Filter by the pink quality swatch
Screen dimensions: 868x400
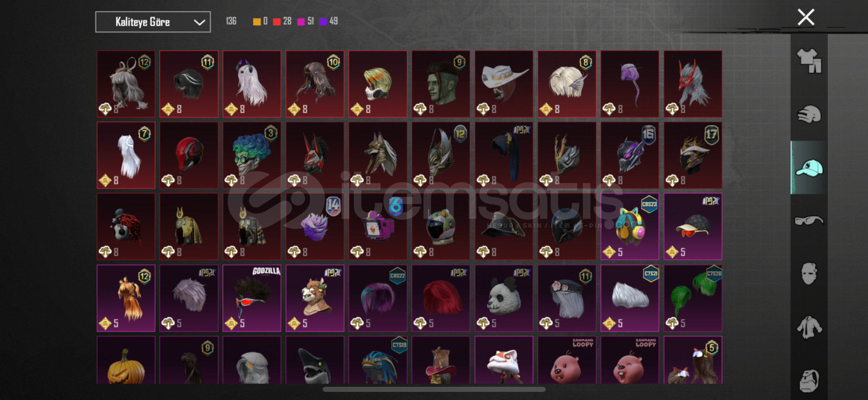(x=301, y=22)
